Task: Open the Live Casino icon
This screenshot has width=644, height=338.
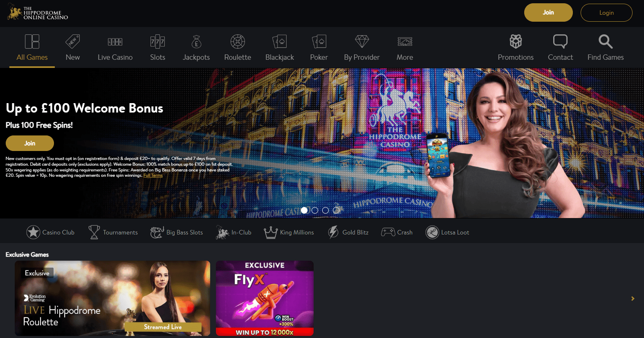Action: (x=115, y=41)
